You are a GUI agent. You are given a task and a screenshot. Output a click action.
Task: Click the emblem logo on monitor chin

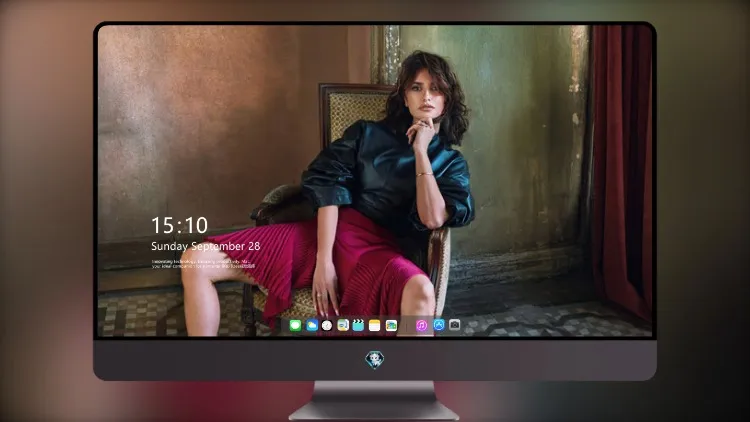(x=375, y=360)
